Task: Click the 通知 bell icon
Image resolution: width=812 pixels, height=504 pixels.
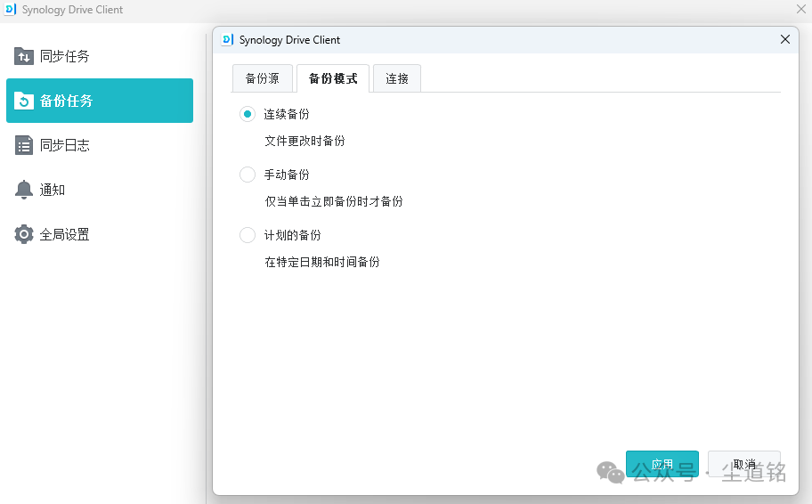Action: 24,190
